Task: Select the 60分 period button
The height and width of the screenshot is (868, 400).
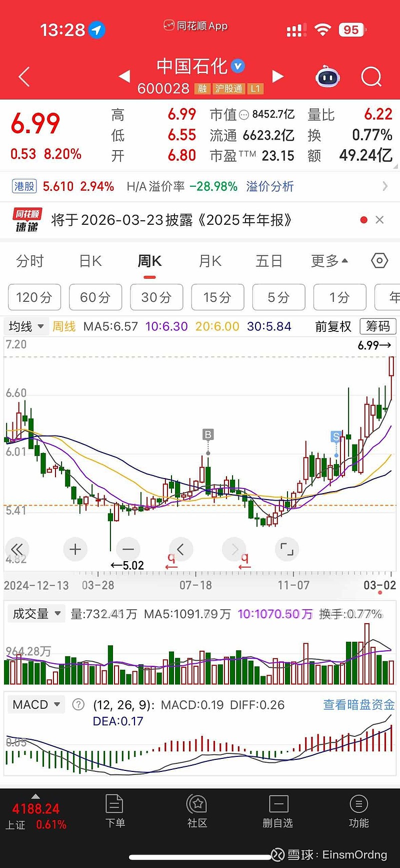Action: [95, 297]
